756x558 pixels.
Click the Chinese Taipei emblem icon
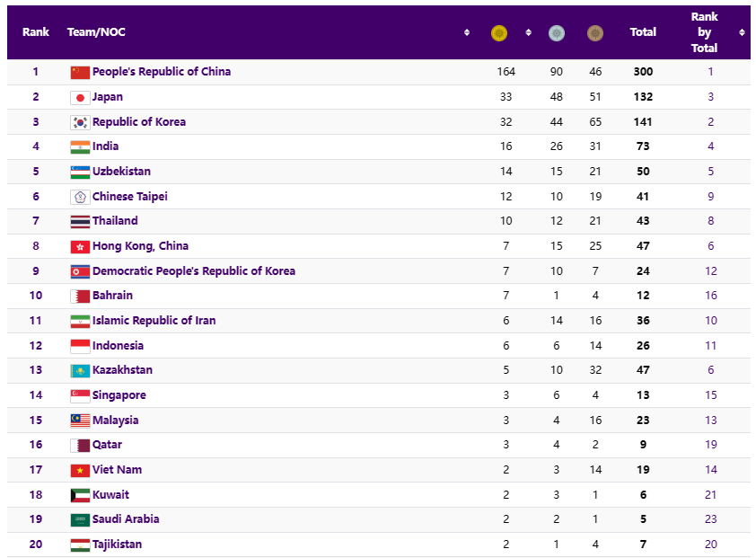tap(80, 197)
